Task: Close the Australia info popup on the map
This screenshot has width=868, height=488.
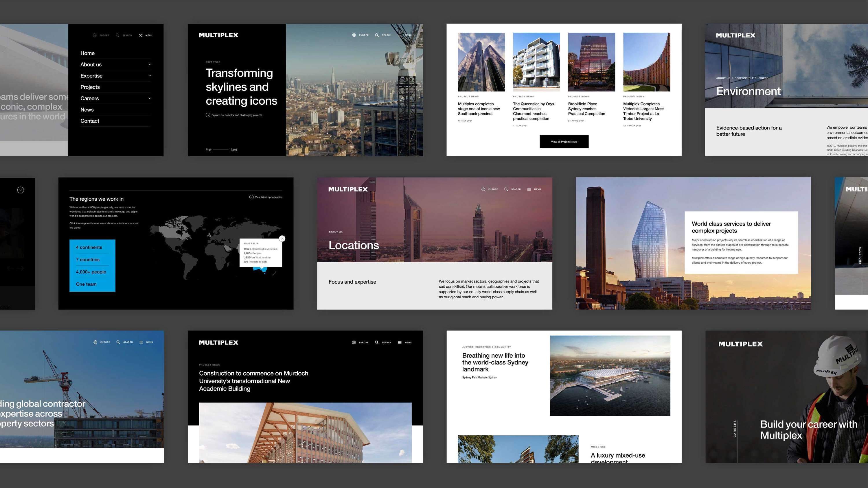Action: click(282, 239)
